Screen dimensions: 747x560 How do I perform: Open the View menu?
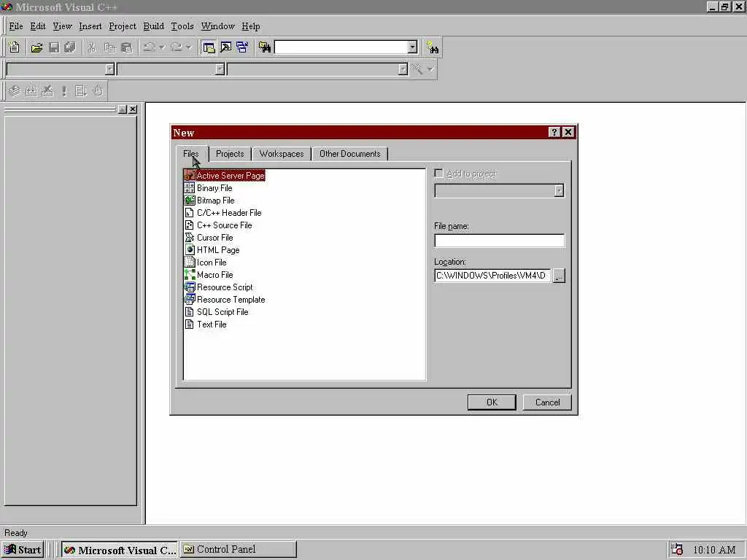(x=62, y=26)
